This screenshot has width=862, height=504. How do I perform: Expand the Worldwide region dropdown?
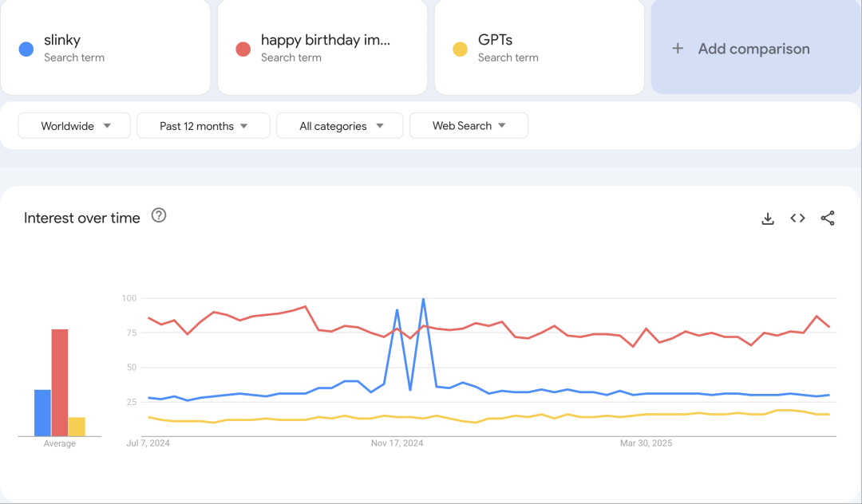tap(74, 126)
